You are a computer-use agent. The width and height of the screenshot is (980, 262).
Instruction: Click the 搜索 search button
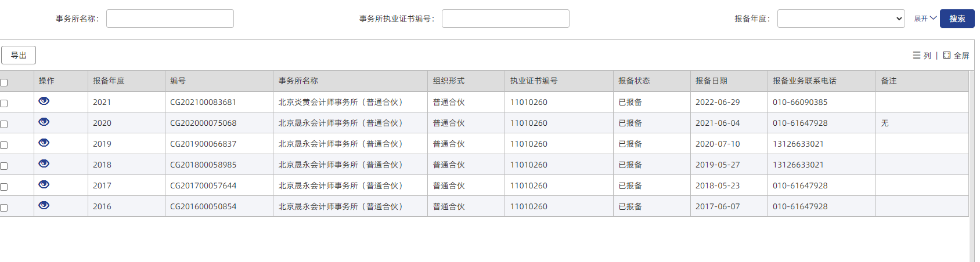[x=957, y=19]
